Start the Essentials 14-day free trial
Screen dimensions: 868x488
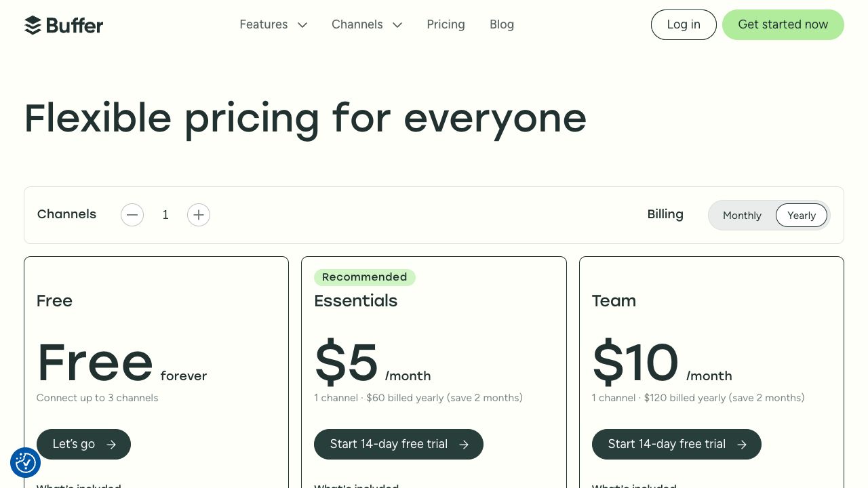[x=389, y=444]
